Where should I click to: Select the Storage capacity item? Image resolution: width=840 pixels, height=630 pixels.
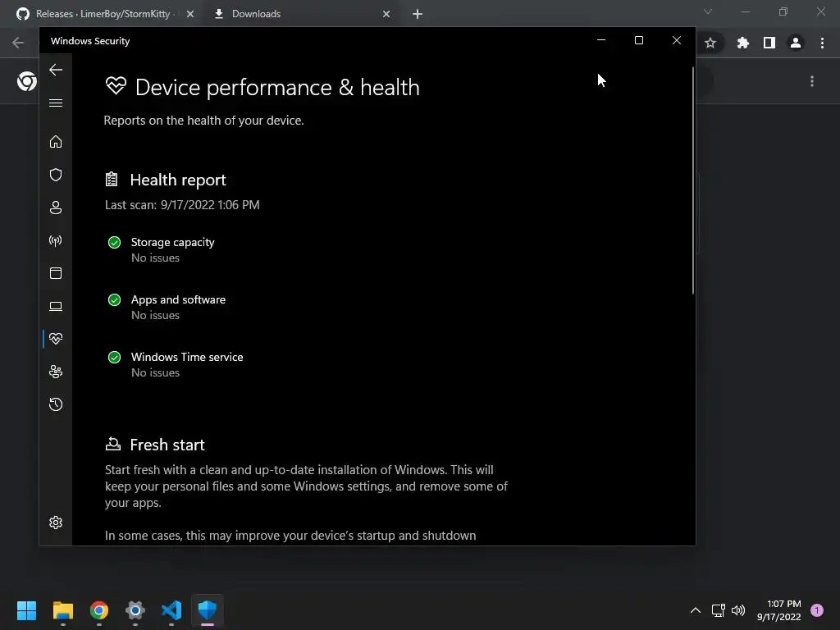click(x=172, y=249)
